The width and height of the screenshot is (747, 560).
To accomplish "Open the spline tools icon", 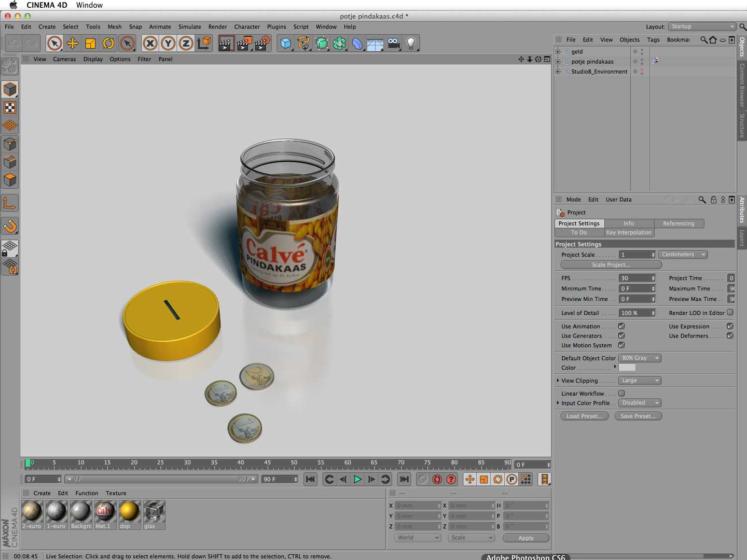I will coord(303,44).
